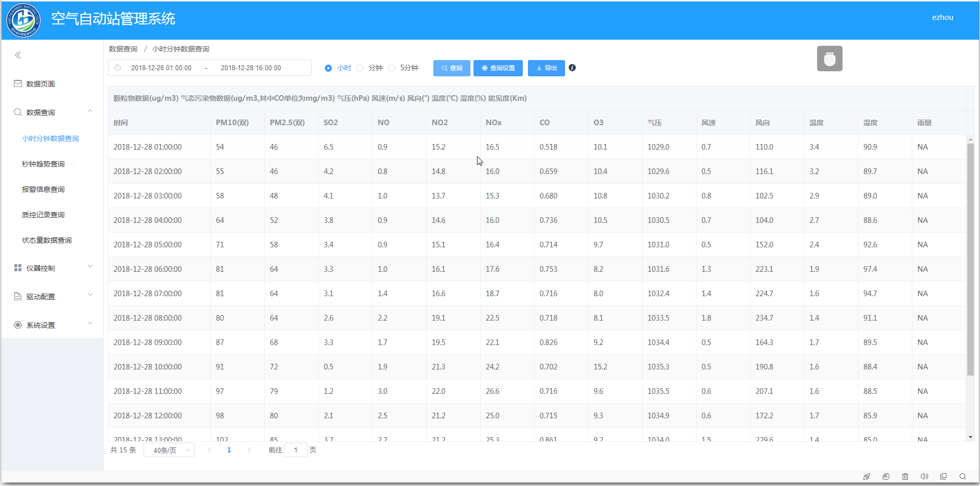Open 秒钟趋势查询 in the sidebar
This screenshot has height=486, width=980.
[43, 164]
